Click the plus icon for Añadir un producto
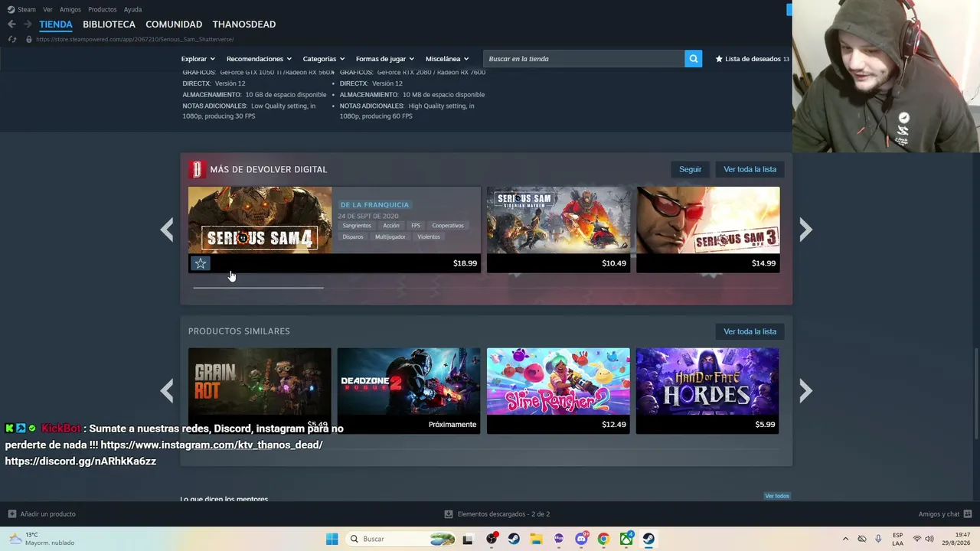This screenshot has width=980, height=551. (x=11, y=514)
